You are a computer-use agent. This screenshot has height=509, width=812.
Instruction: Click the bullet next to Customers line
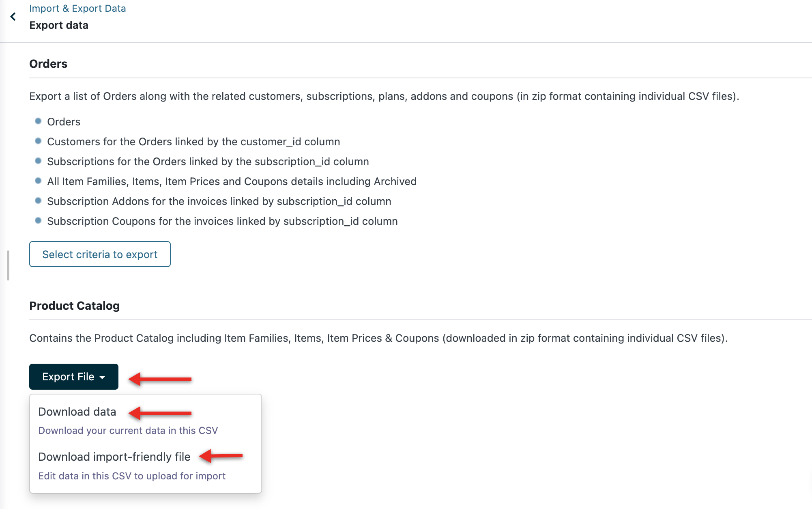point(38,141)
